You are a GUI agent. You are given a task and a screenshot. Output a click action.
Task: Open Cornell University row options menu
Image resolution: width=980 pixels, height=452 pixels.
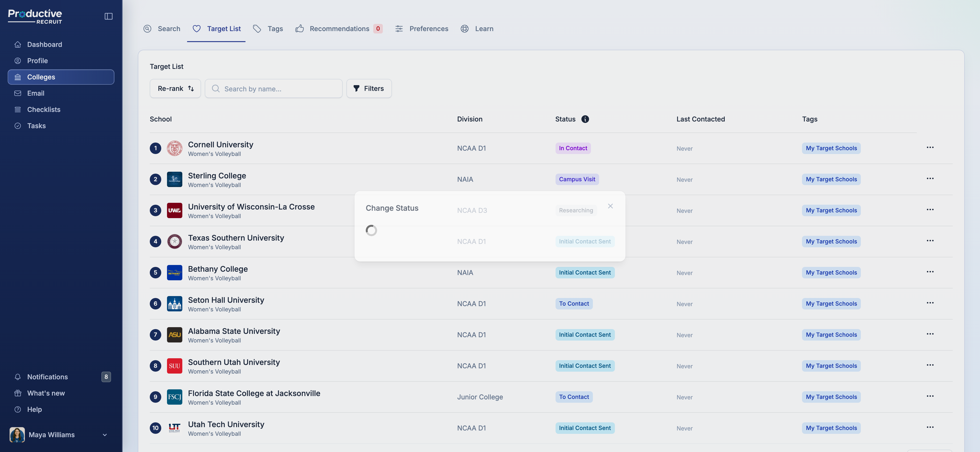point(930,148)
